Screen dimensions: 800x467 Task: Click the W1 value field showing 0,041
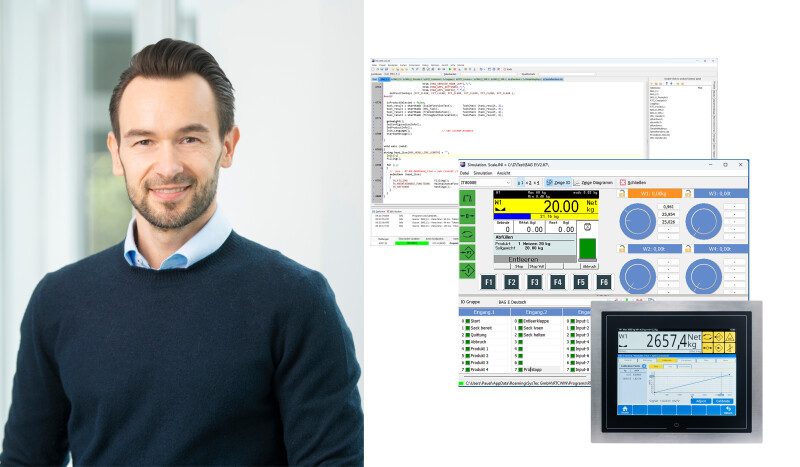[668, 207]
